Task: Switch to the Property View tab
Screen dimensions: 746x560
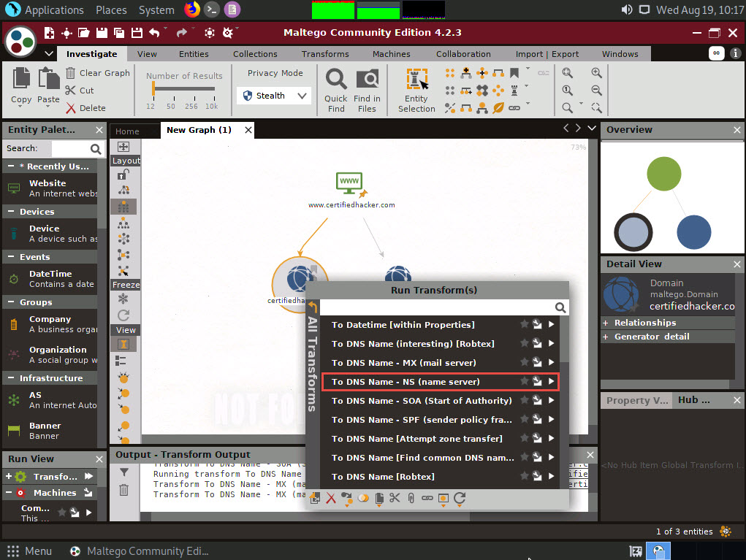Action: [x=636, y=400]
